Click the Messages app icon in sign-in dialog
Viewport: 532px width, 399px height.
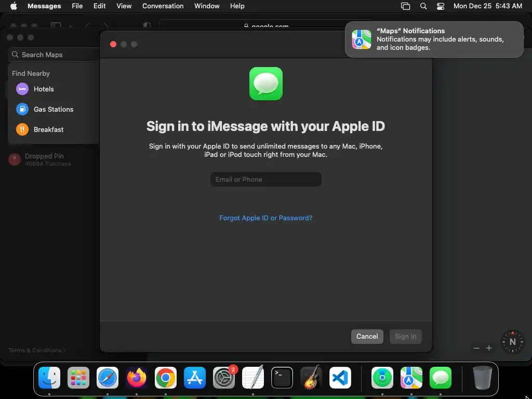[265, 84]
